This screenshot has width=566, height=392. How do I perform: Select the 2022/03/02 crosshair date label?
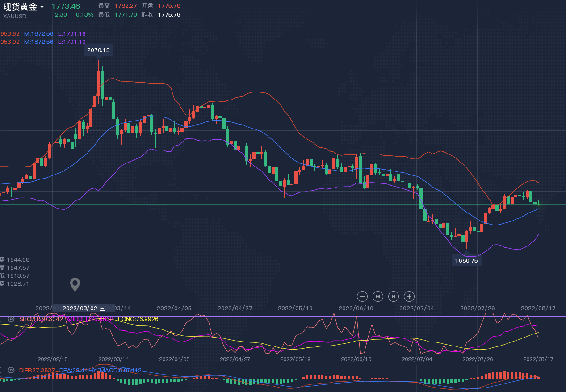coord(84,308)
